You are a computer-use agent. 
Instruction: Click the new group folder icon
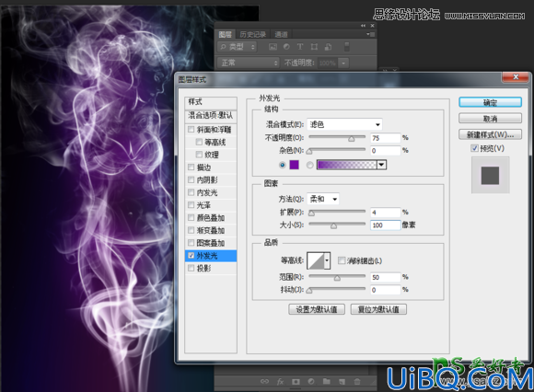pos(327,382)
